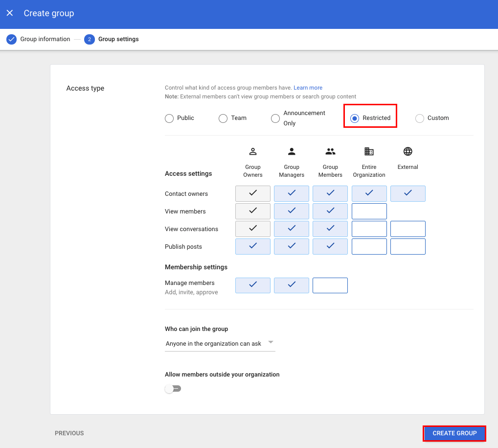The height and width of the screenshot is (448, 498).
Task: Click the External globe icon
Action: [408, 151]
